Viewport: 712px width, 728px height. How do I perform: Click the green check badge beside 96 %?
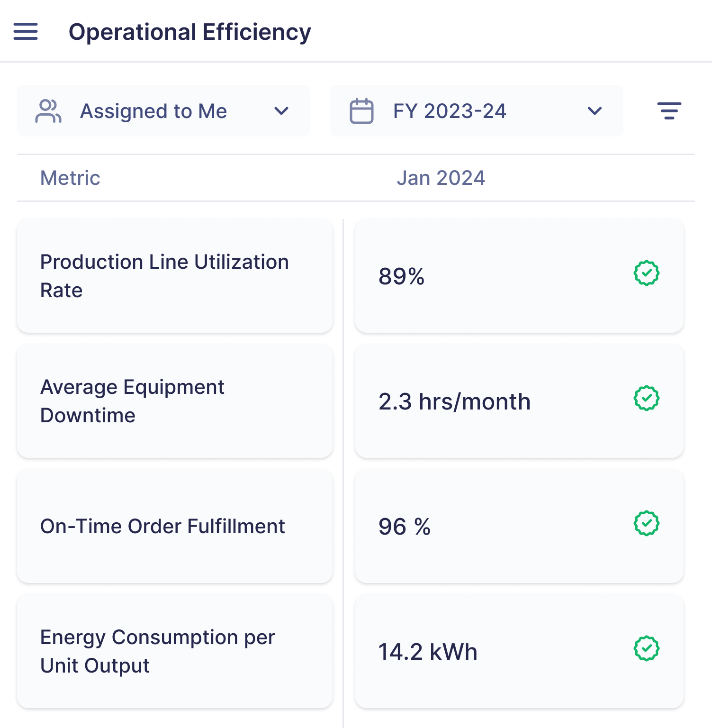click(646, 523)
